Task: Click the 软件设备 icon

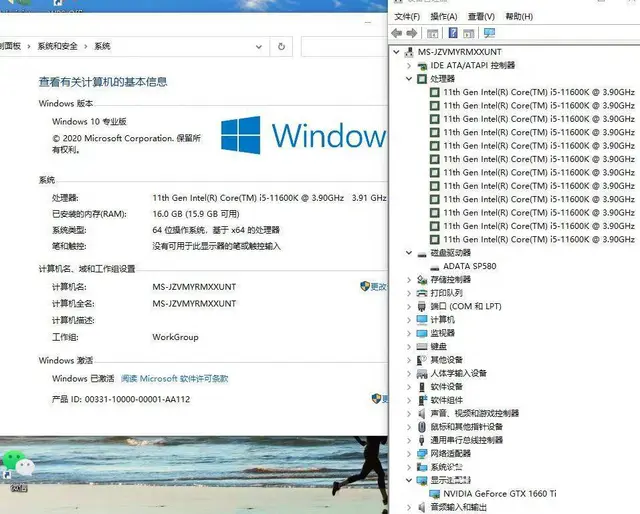Action: [422, 387]
